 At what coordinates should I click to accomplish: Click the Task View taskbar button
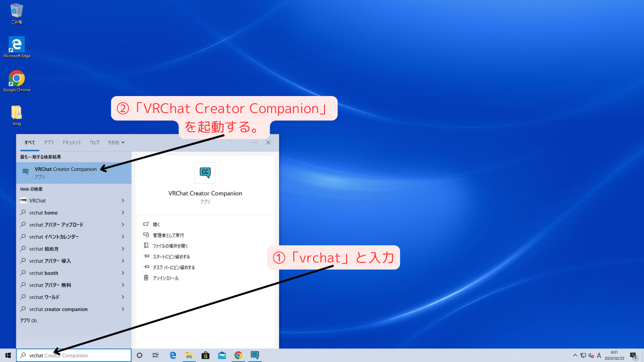[156, 355]
